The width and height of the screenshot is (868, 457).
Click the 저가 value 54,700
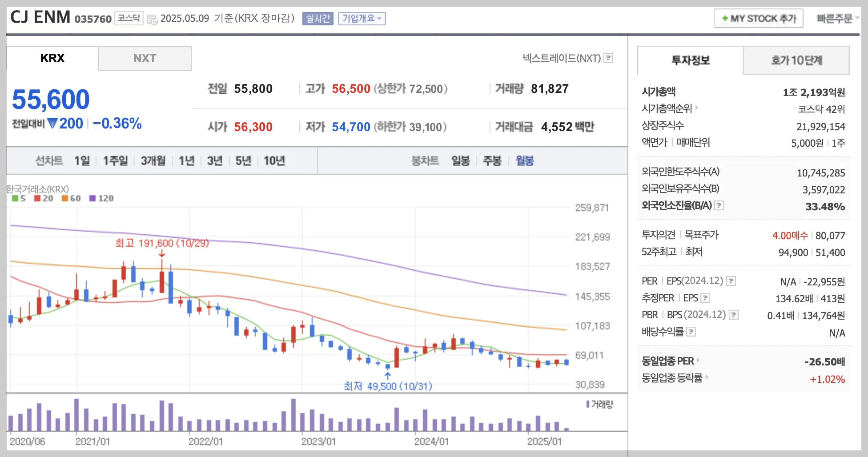(x=351, y=127)
